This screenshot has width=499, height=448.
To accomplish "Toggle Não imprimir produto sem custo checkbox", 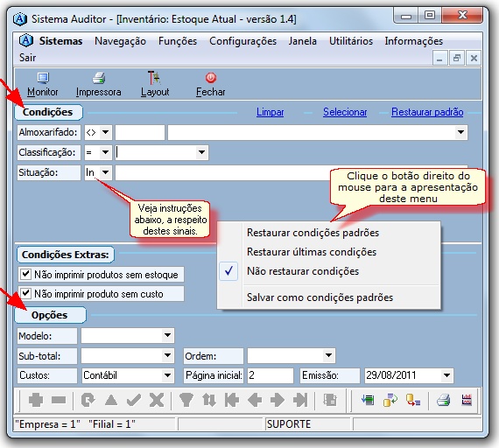I will click(25, 293).
